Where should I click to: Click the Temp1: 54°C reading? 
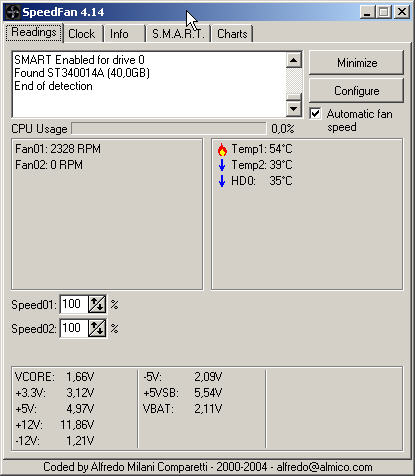[x=262, y=149]
